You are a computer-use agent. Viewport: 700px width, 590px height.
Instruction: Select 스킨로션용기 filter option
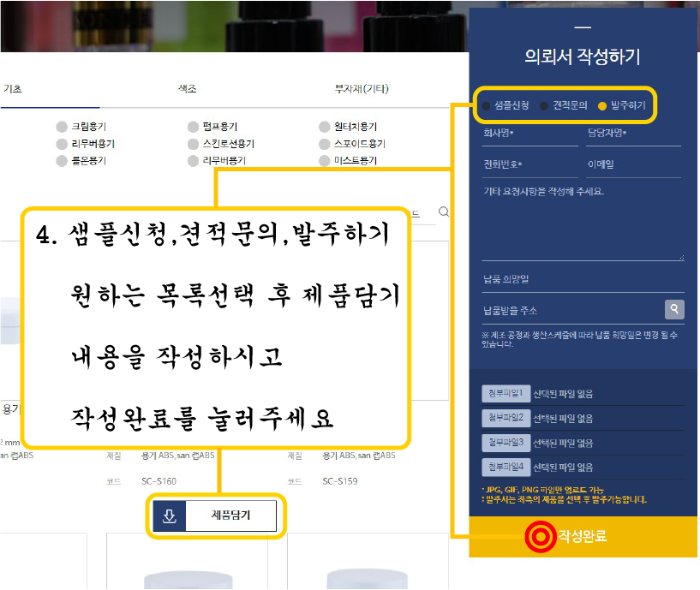(221, 144)
